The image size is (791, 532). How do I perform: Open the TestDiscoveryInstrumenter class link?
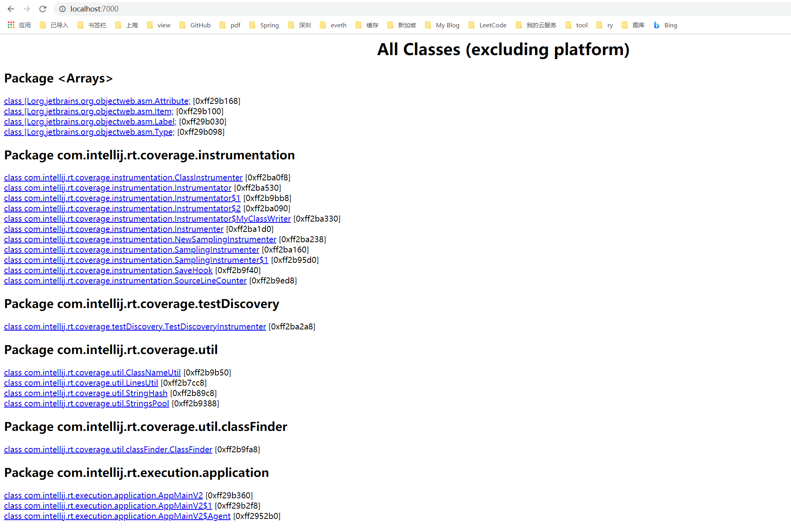click(x=135, y=327)
